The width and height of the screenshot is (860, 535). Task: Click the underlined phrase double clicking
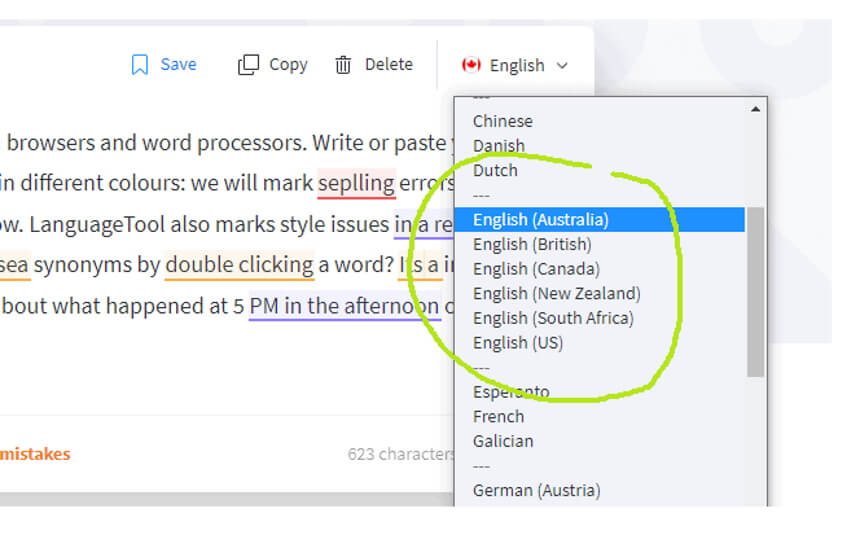(239, 265)
